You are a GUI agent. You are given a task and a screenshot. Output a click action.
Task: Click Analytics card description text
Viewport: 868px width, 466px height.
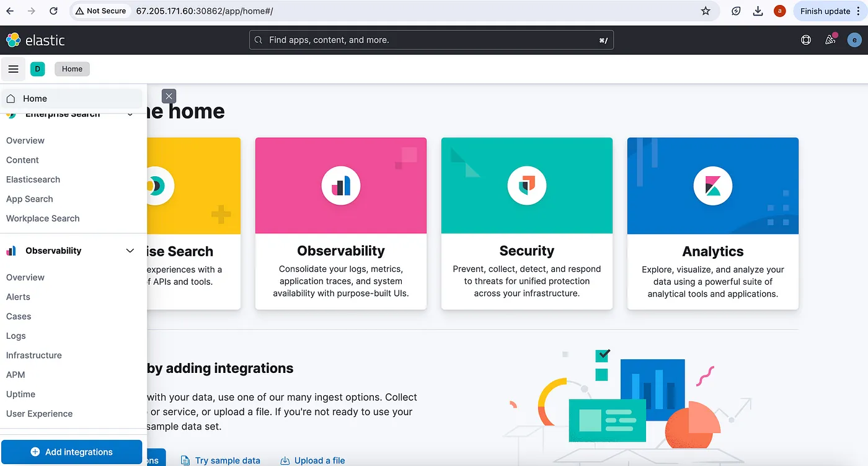point(713,282)
